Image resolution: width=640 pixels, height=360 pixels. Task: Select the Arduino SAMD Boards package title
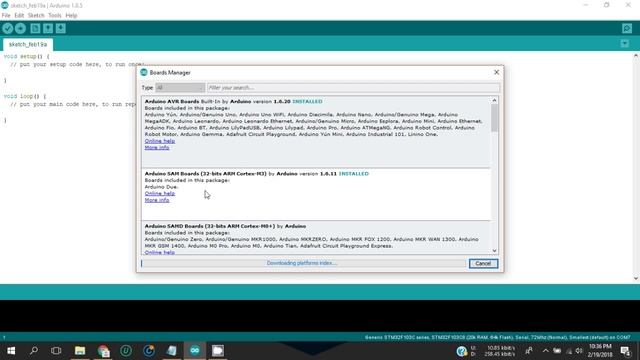click(x=210, y=226)
